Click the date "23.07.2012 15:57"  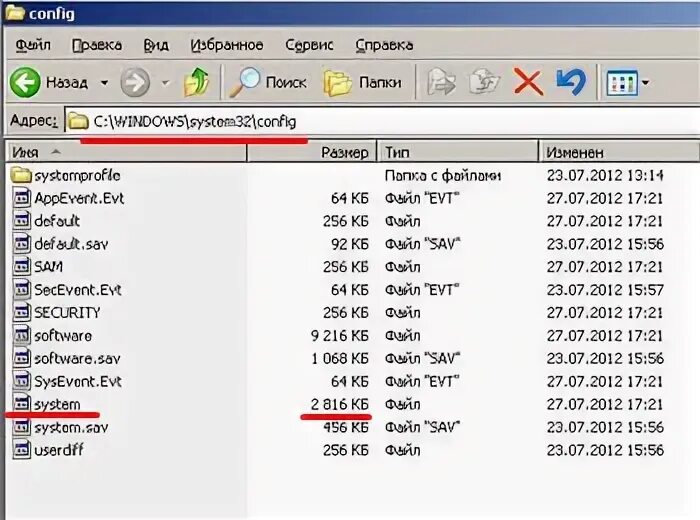tap(605, 290)
